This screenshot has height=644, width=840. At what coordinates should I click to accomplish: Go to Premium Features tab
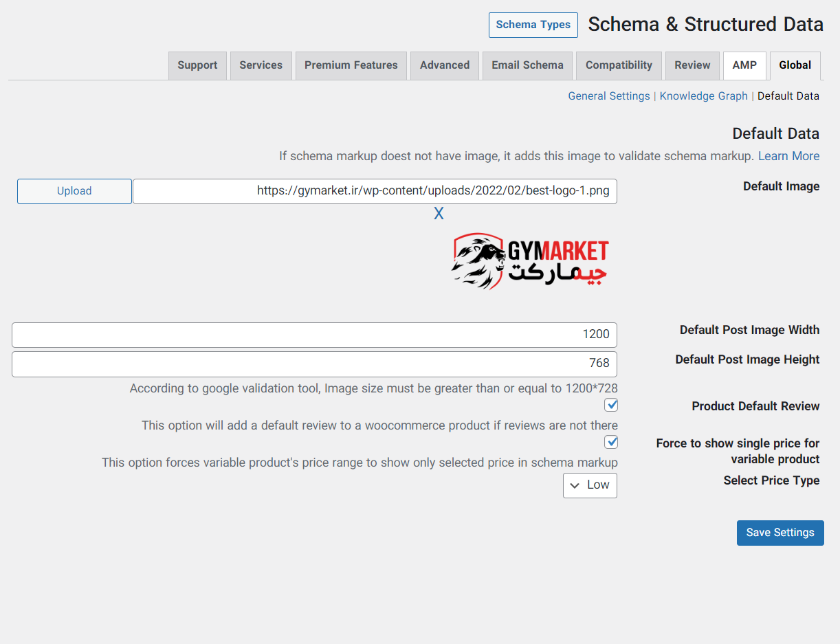(351, 65)
